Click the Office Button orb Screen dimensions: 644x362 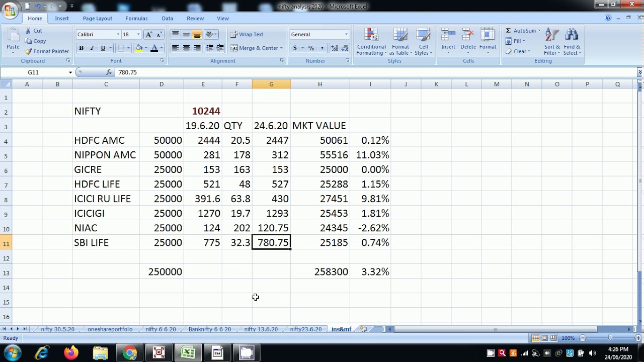tap(10, 10)
